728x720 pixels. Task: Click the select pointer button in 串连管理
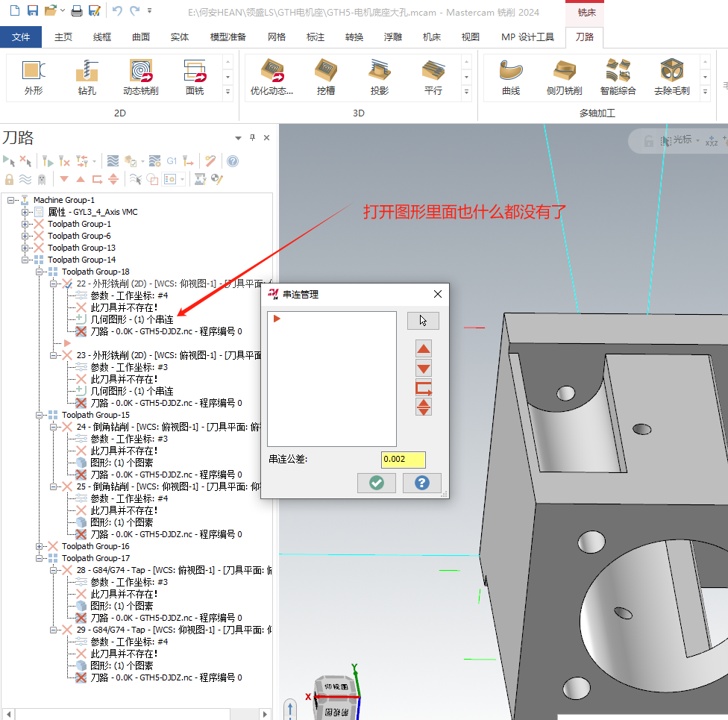point(423,321)
